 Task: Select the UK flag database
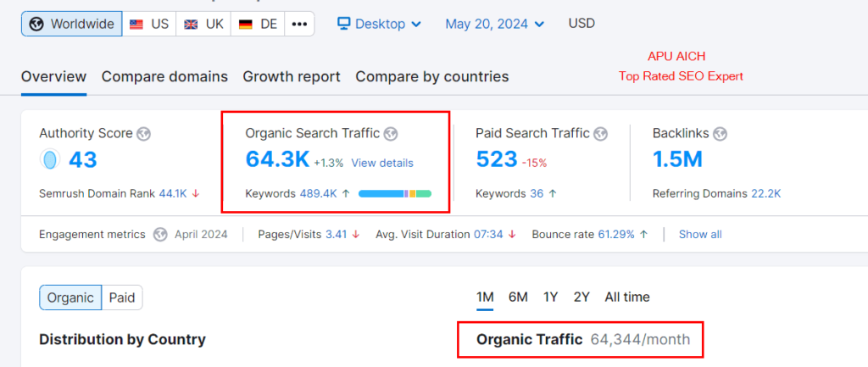pos(204,24)
